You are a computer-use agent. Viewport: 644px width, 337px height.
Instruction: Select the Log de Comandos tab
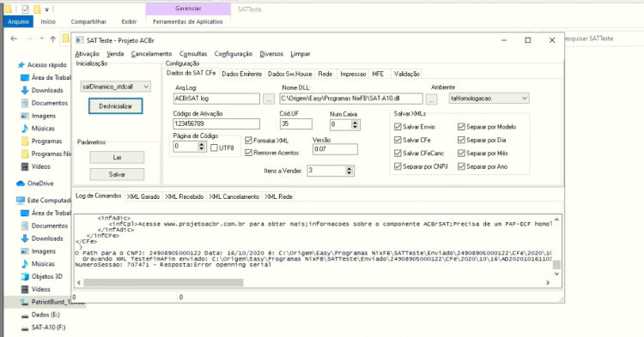pos(99,196)
